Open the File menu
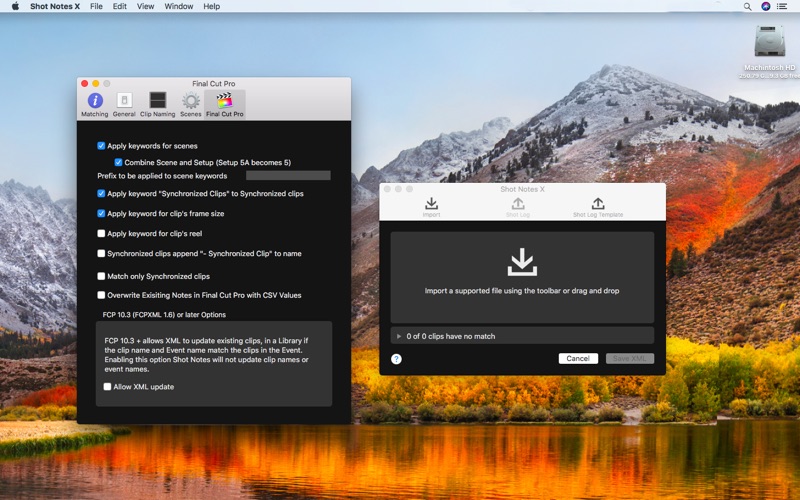Image resolution: width=800 pixels, height=500 pixels. (96, 7)
